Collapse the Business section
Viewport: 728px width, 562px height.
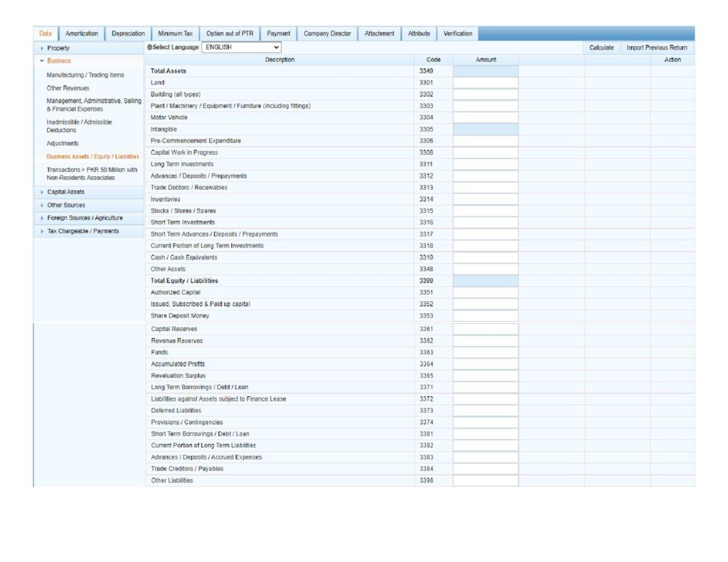tap(58, 60)
